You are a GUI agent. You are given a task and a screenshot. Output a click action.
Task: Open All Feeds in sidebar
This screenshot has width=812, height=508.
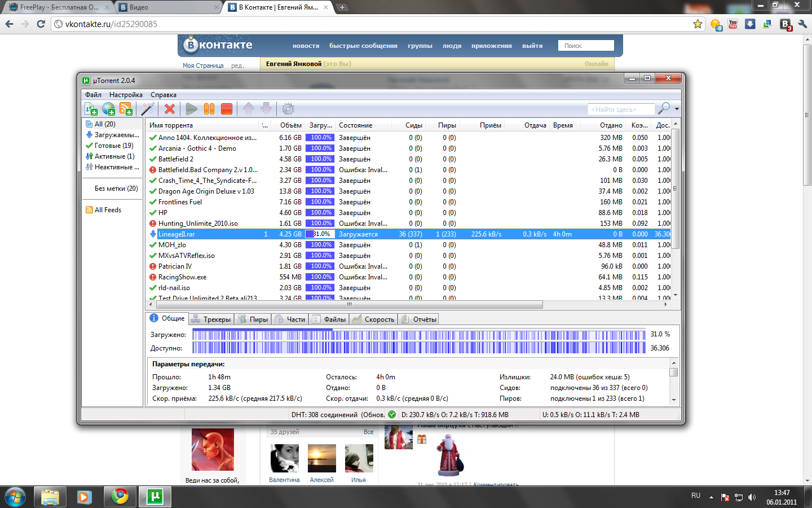tap(104, 210)
